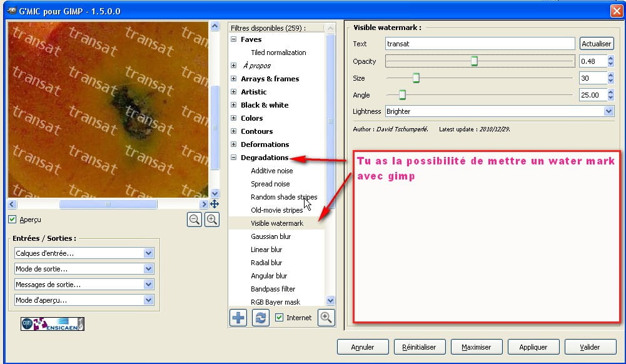Click the Size slider handle
Image resolution: width=626 pixels, height=364 pixels.
(416, 78)
